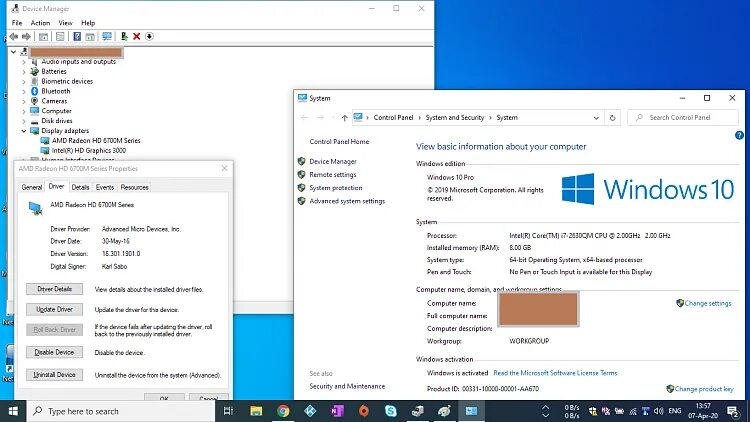Click the green Update driver toolbar icon
Image resolution: width=750 pixels, height=422 pixels.
click(124, 36)
